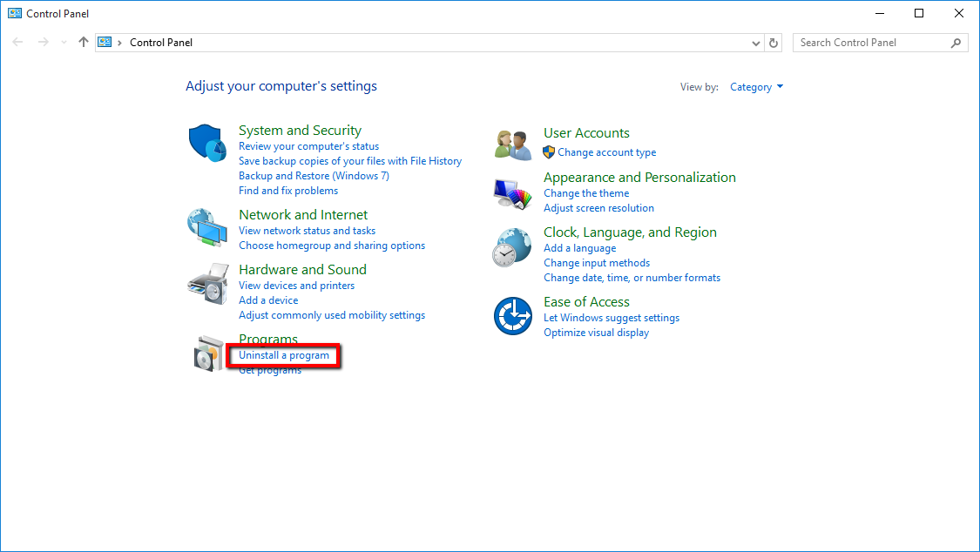
Task: Click the Control Panel breadcrumb in address bar
Action: click(161, 43)
